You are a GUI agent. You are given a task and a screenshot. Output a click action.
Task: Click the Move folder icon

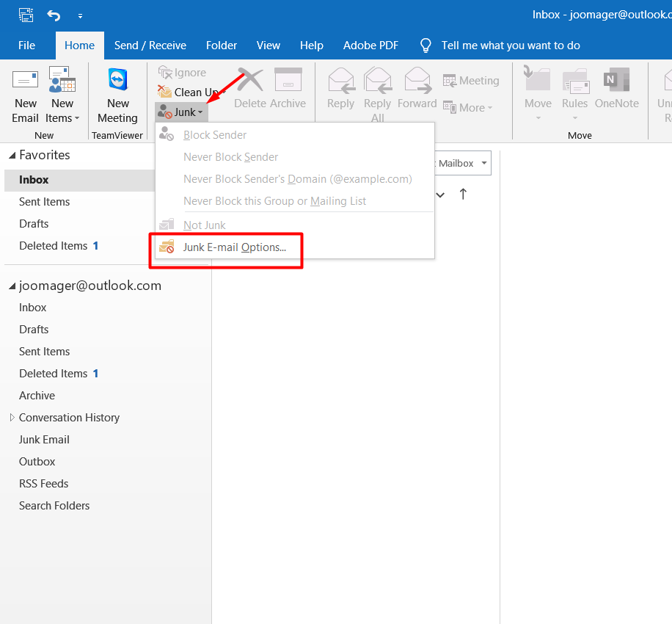(x=538, y=81)
